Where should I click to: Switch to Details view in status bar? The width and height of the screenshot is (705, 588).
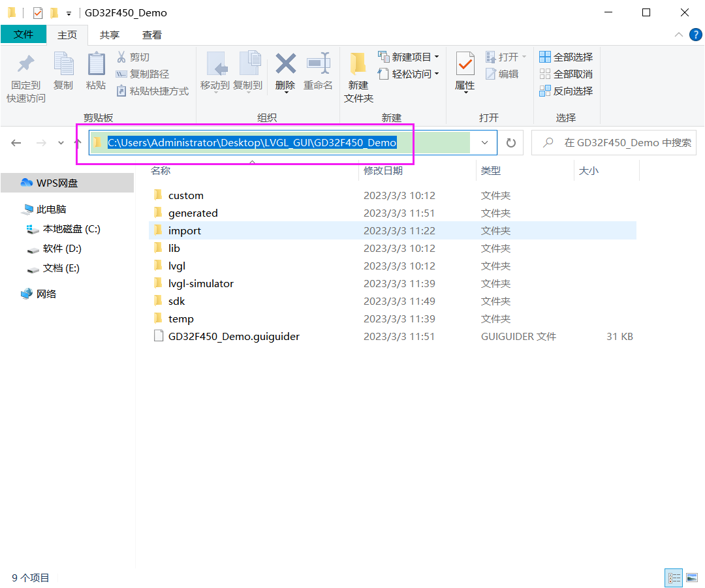tap(674, 578)
